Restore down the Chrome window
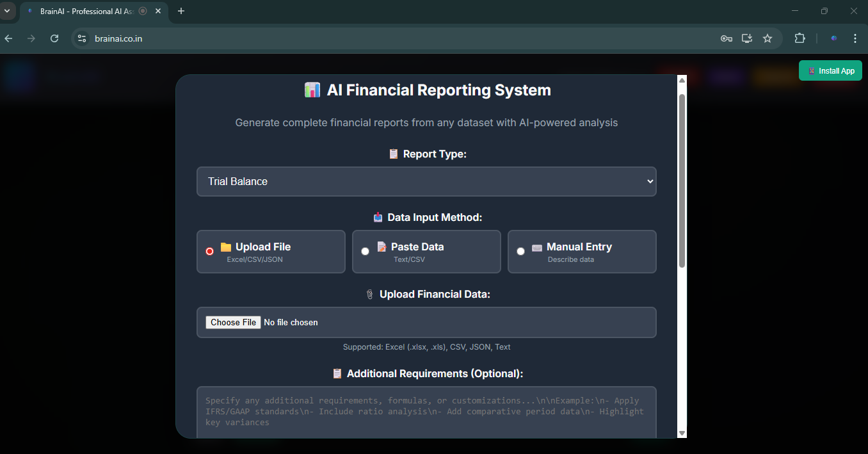868x454 pixels. click(x=824, y=11)
